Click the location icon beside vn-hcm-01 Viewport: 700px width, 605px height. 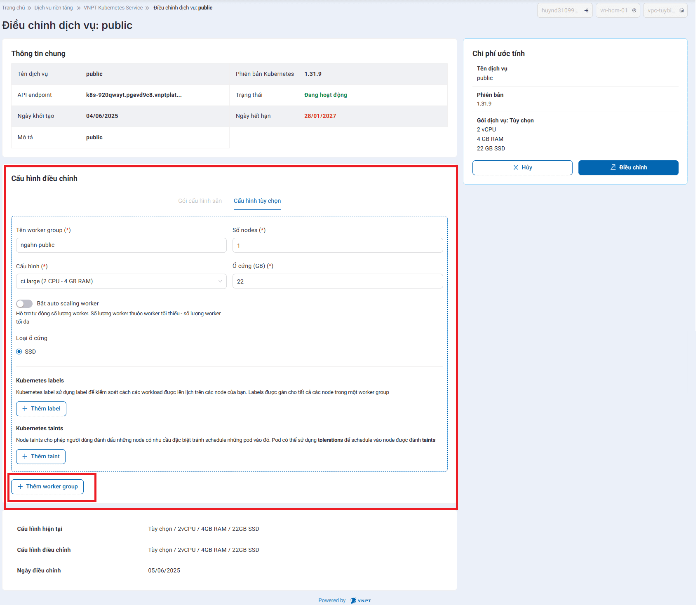(x=634, y=11)
